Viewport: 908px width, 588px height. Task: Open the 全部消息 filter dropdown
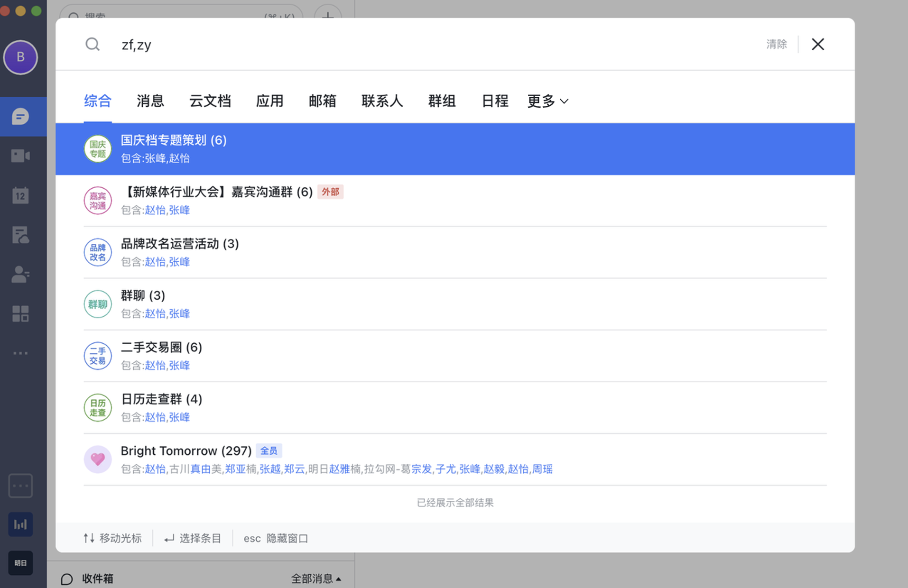(315, 579)
